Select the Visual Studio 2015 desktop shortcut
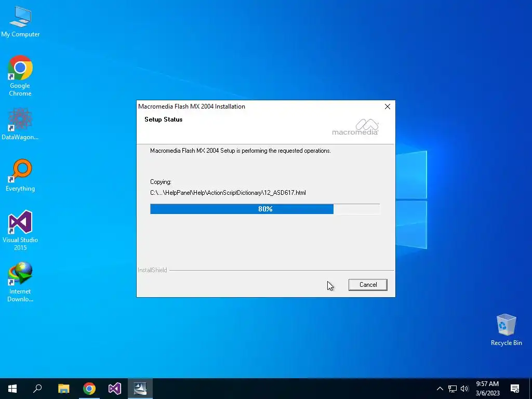Viewport: 532px width, 399px height. [20, 230]
